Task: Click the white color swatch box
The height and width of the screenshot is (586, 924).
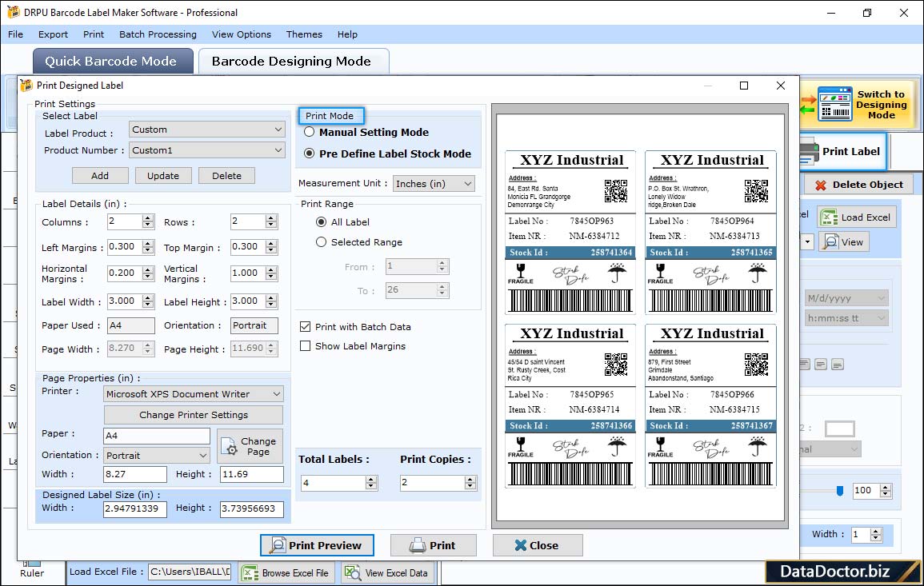Action: pyautogui.click(x=840, y=429)
